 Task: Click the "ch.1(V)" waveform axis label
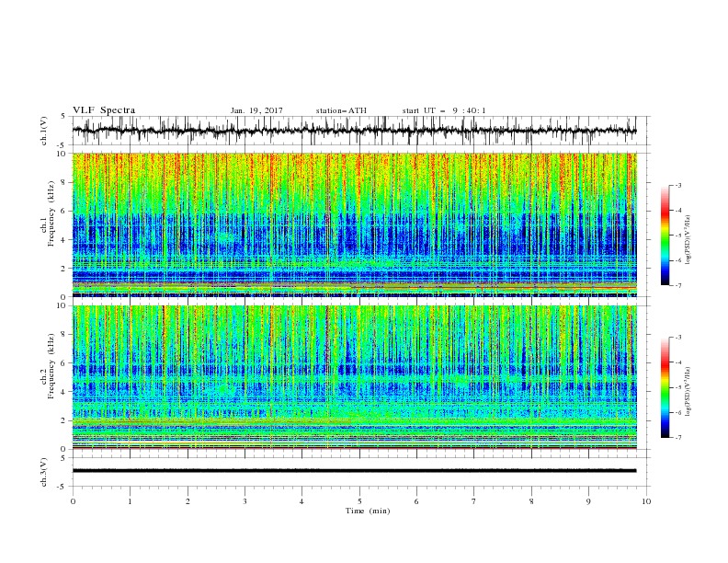44,131
